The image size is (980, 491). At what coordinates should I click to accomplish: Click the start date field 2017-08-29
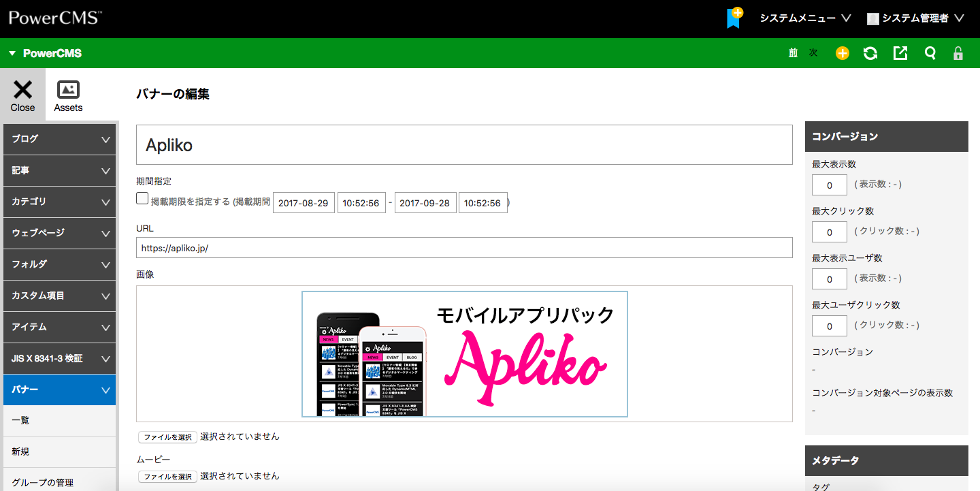pos(304,203)
